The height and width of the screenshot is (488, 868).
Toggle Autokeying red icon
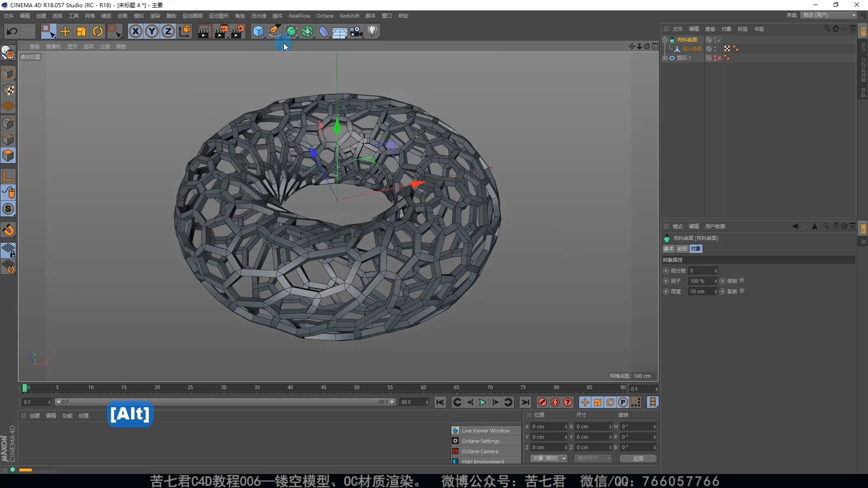click(x=555, y=402)
